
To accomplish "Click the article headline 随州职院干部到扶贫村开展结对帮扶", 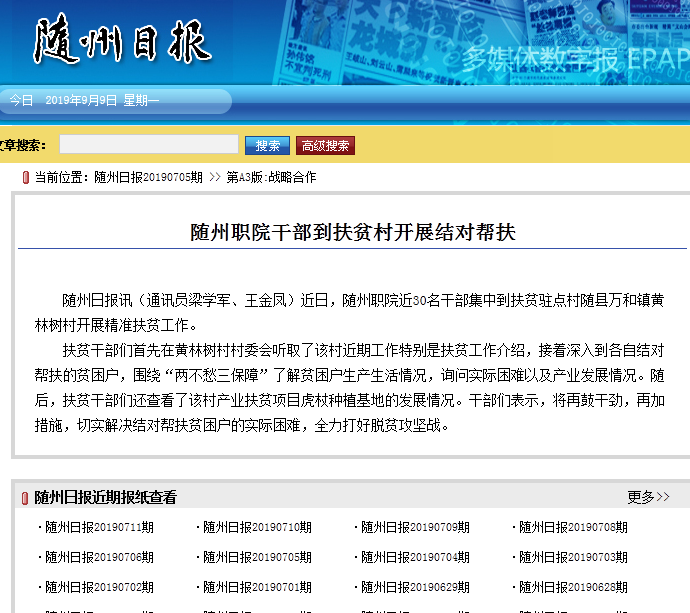I will (x=353, y=232).
